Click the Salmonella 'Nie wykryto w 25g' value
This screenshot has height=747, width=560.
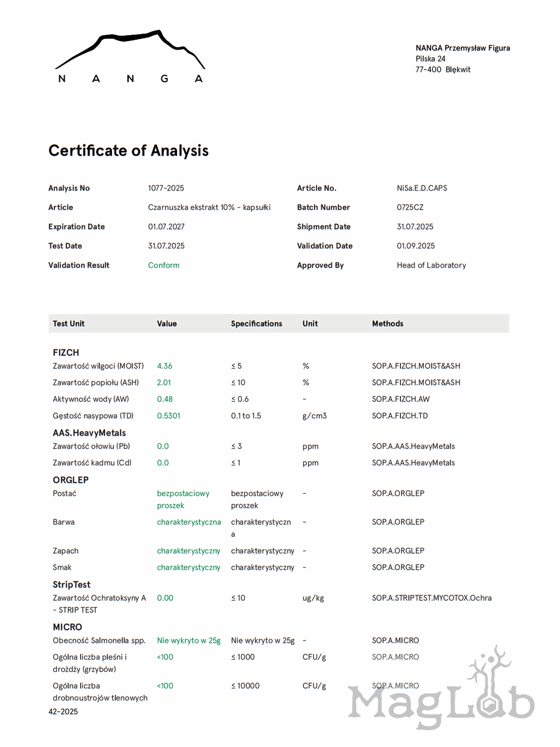pyautogui.click(x=189, y=641)
